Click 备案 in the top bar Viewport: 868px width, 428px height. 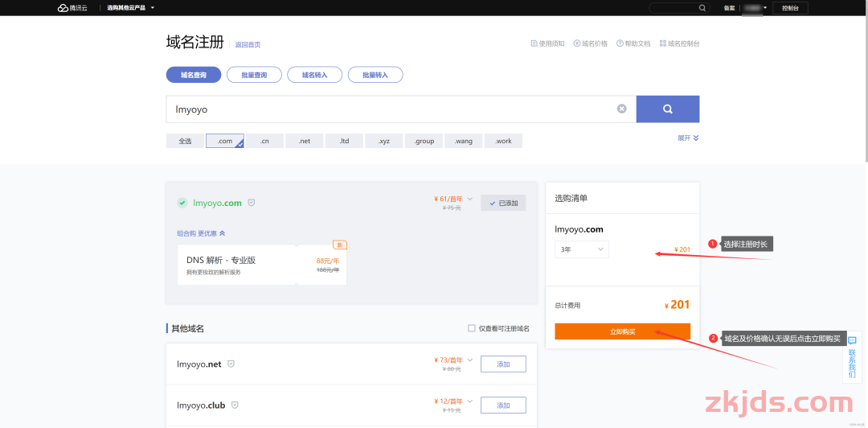[x=729, y=8]
